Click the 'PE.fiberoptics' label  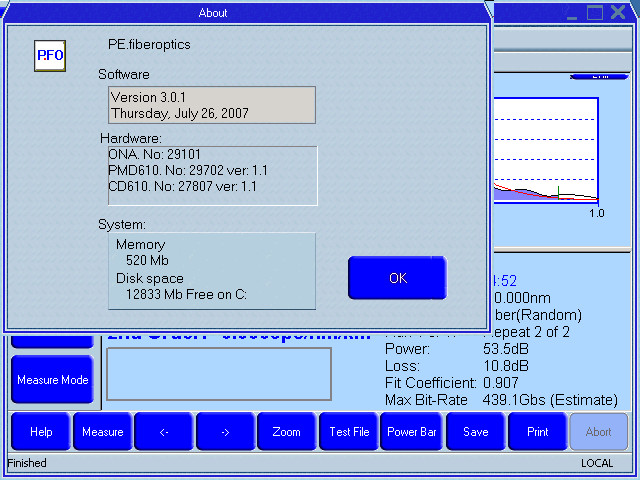tap(149, 44)
